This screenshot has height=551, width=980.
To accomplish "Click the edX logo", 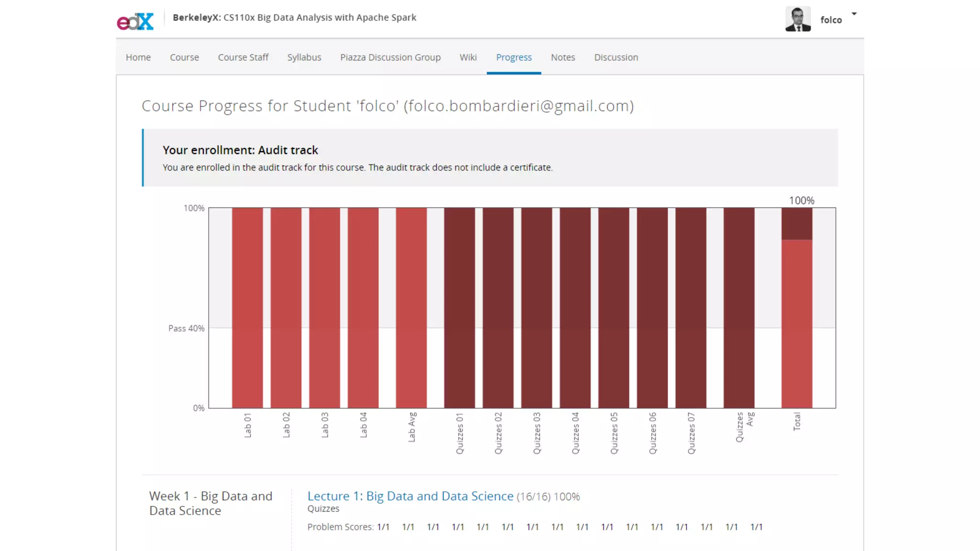I will coord(135,22).
